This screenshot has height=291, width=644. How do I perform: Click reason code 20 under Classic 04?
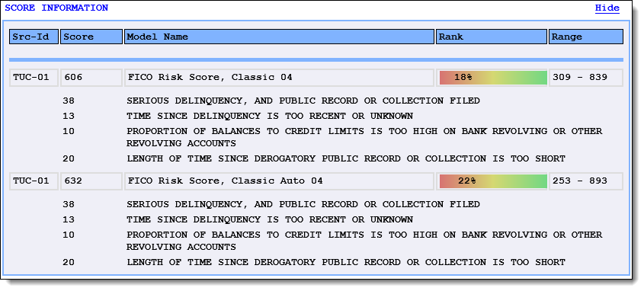(69, 158)
